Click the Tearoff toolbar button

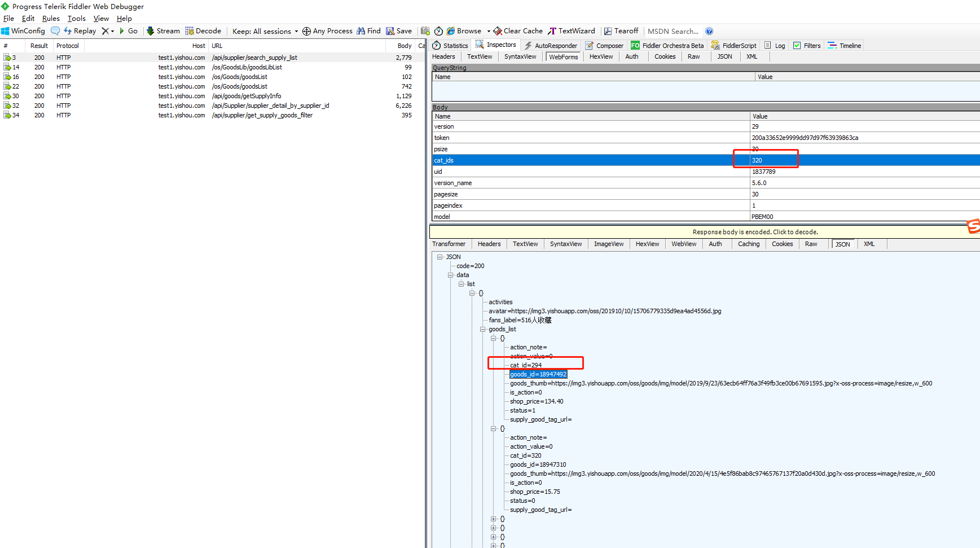pyautogui.click(x=621, y=31)
